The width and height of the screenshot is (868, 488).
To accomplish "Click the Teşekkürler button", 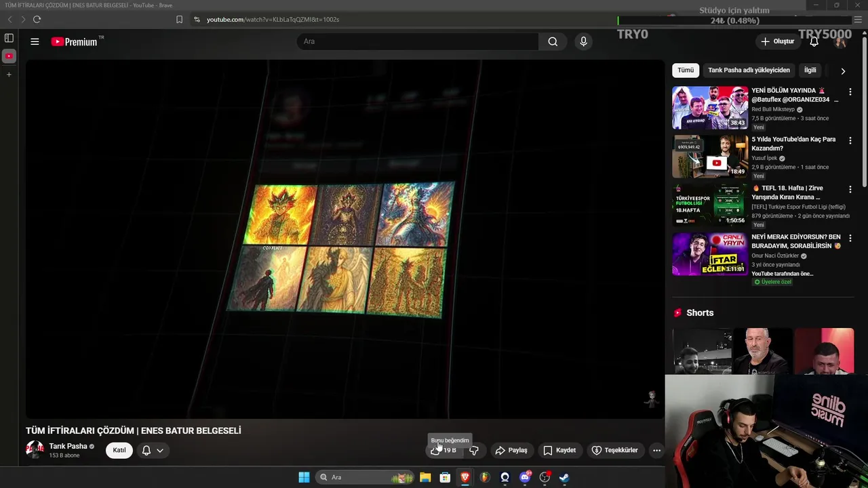I will click(x=615, y=450).
